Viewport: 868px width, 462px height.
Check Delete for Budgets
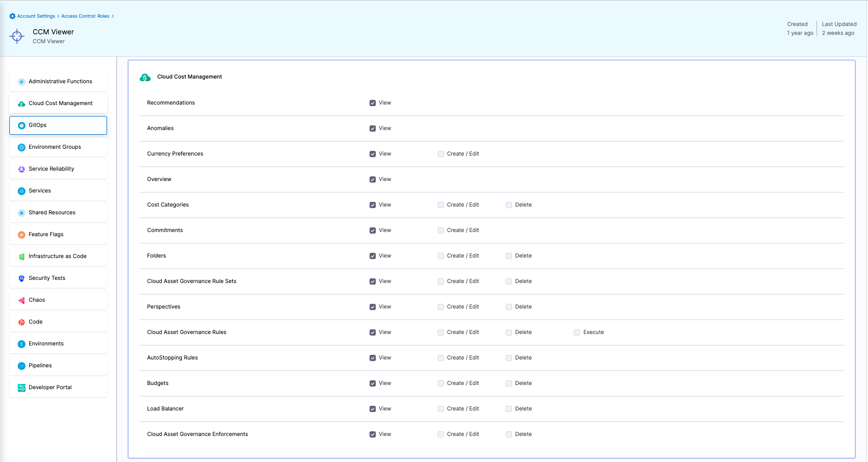point(509,383)
